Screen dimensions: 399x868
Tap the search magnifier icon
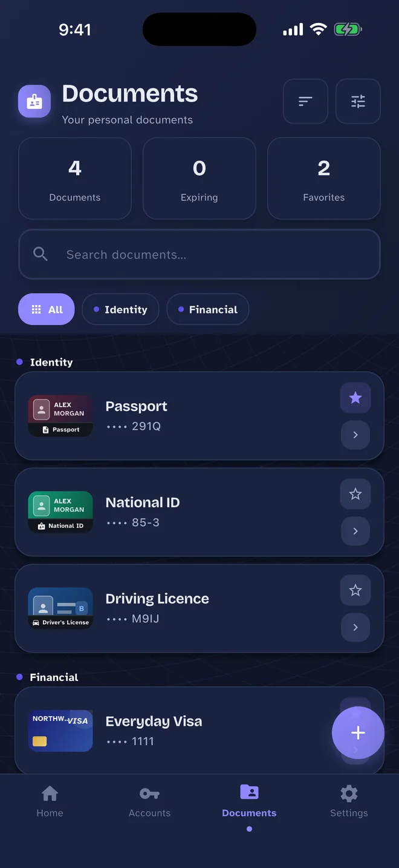(x=41, y=254)
